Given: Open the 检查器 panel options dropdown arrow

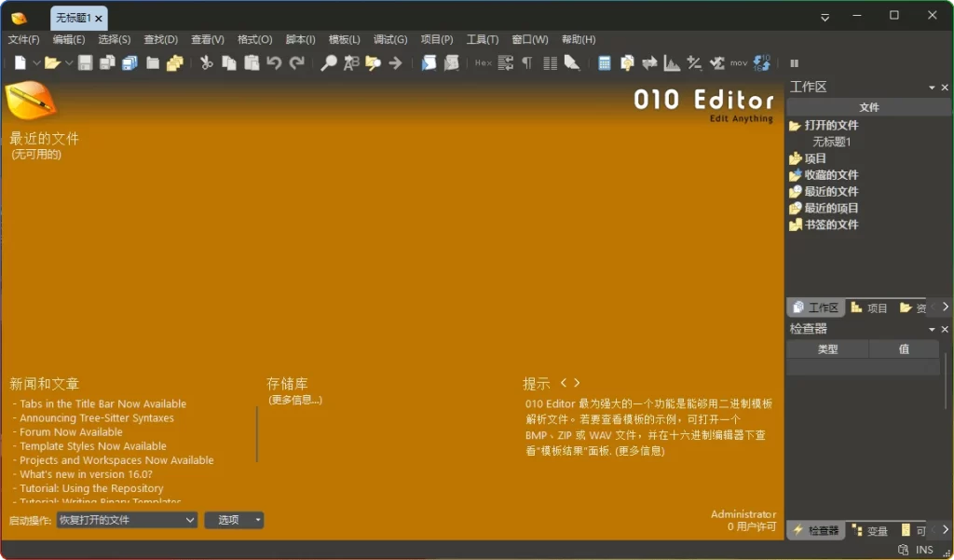Looking at the screenshot, I should pyautogui.click(x=932, y=329).
